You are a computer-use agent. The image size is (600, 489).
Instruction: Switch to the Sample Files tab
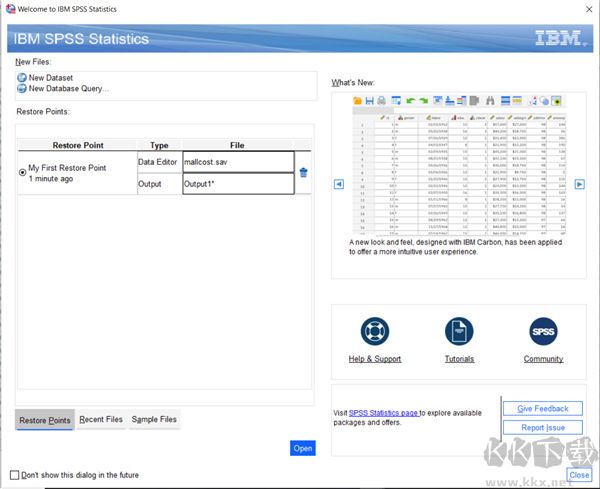154,420
